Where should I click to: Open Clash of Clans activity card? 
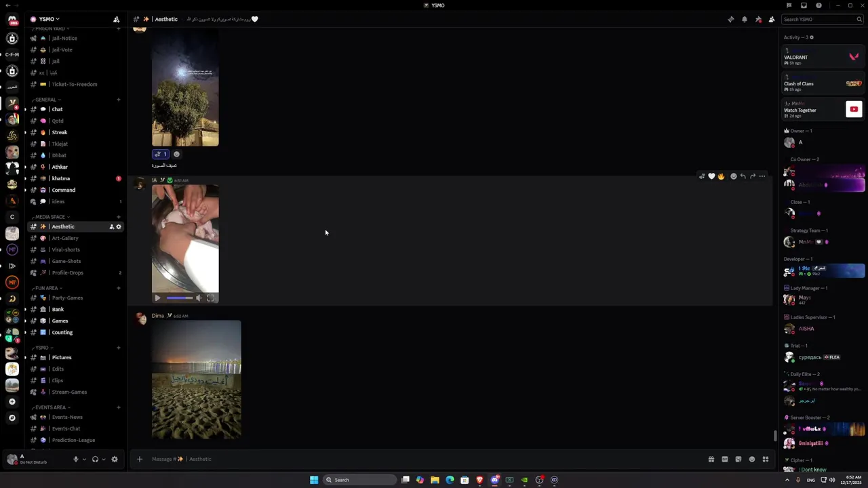823,83
